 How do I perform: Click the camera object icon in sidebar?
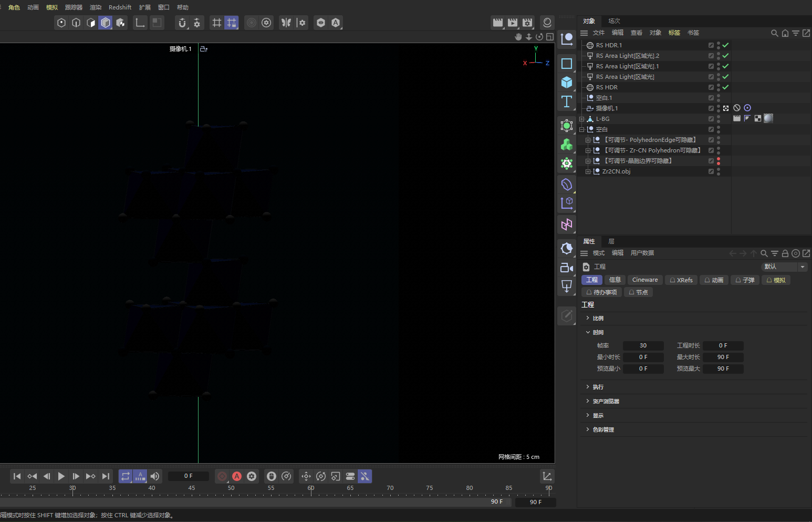(x=567, y=268)
